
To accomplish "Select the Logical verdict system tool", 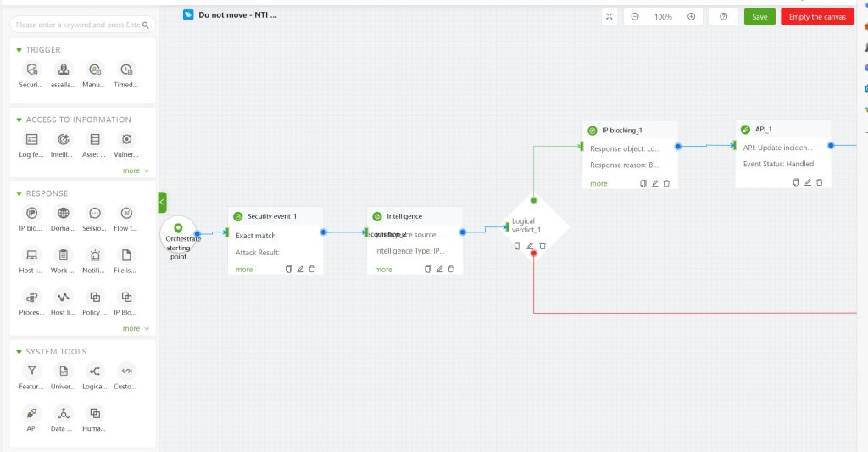I will [x=95, y=371].
